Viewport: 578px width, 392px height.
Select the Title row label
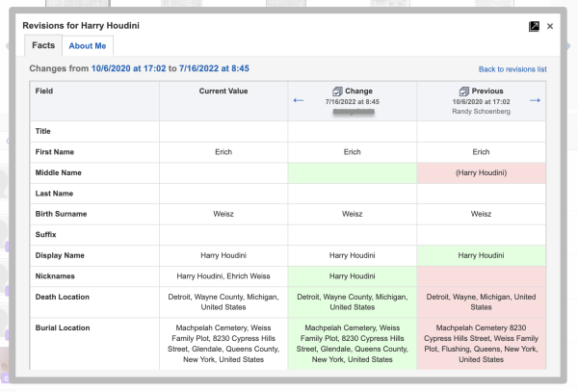tap(42, 131)
